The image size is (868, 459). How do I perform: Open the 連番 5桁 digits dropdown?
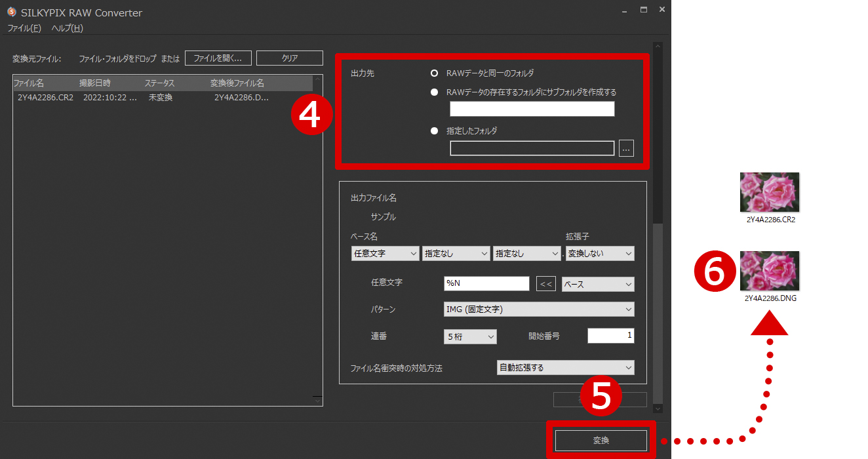(470, 336)
